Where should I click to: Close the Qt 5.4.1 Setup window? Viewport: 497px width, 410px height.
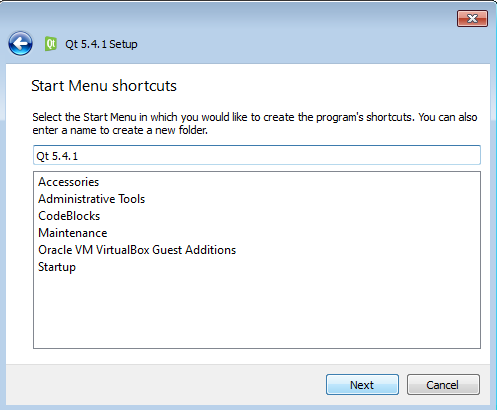[x=472, y=18]
